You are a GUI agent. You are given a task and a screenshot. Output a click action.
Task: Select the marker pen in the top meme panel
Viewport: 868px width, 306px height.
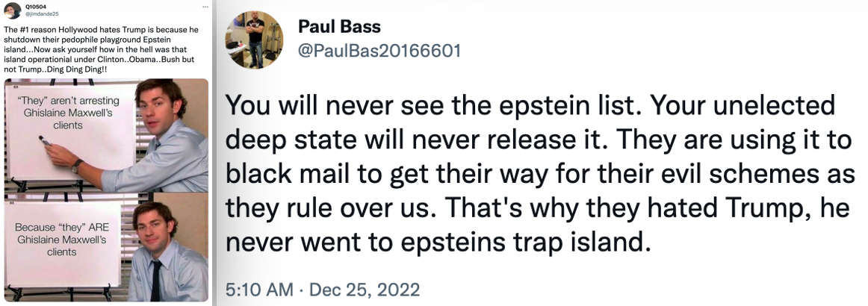point(44,140)
